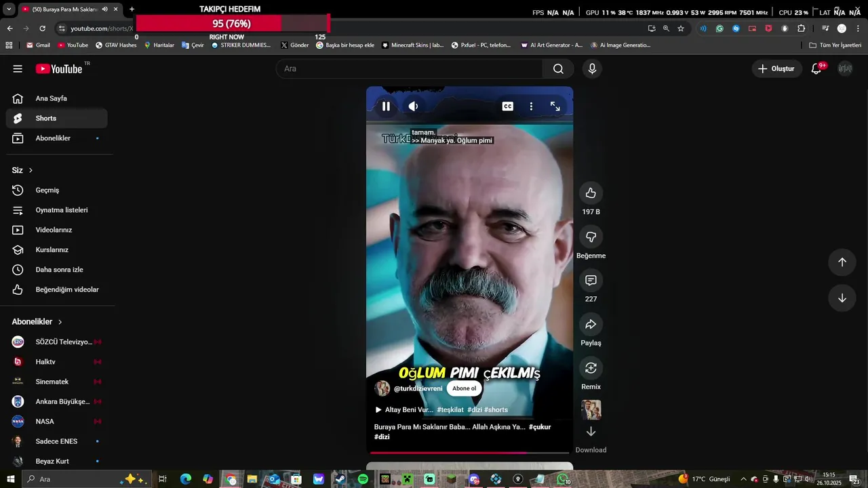Open NASA subscription channel
Image resolution: width=868 pixels, height=488 pixels.
coord(57,422)
